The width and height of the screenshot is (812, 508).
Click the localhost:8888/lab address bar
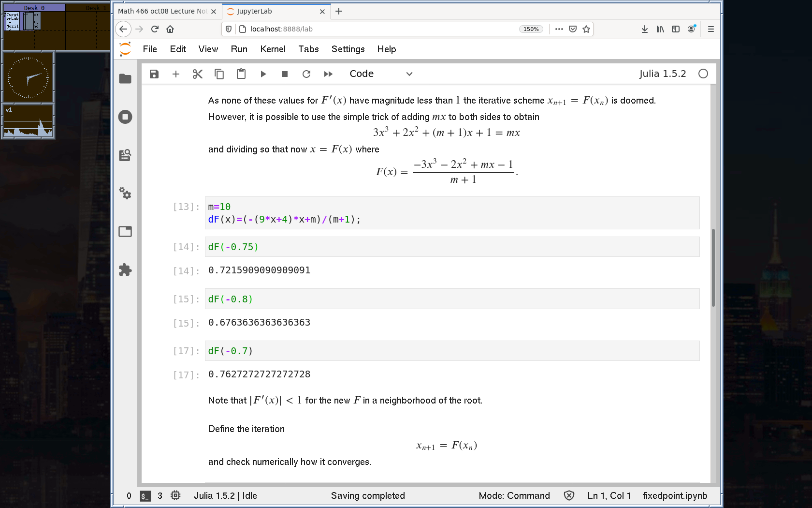[377, 29]
